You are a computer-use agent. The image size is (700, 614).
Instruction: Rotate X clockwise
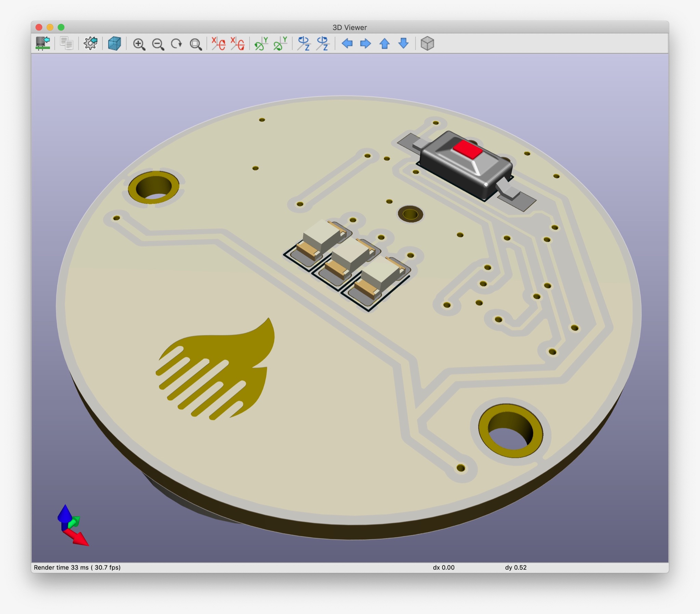tap(218, 43)
